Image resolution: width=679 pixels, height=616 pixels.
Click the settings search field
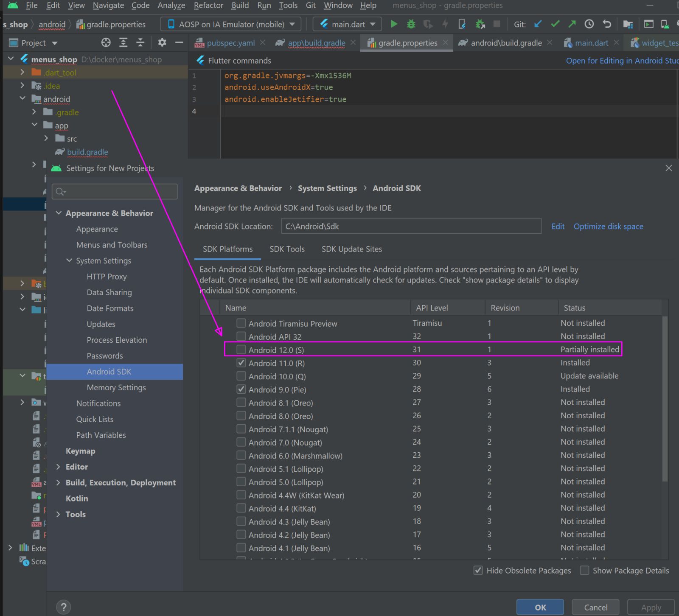point(115,192)
